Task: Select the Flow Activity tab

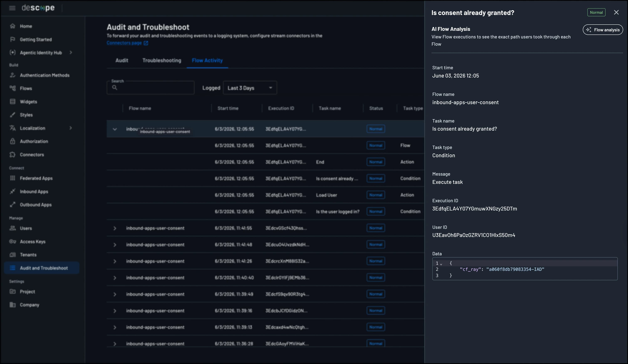Action: coord(207,60)
